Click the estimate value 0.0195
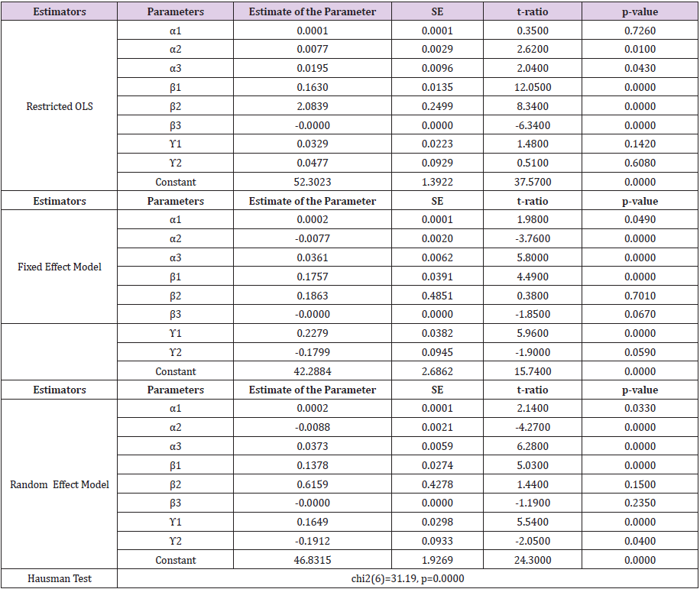 (x=313, y=68)
